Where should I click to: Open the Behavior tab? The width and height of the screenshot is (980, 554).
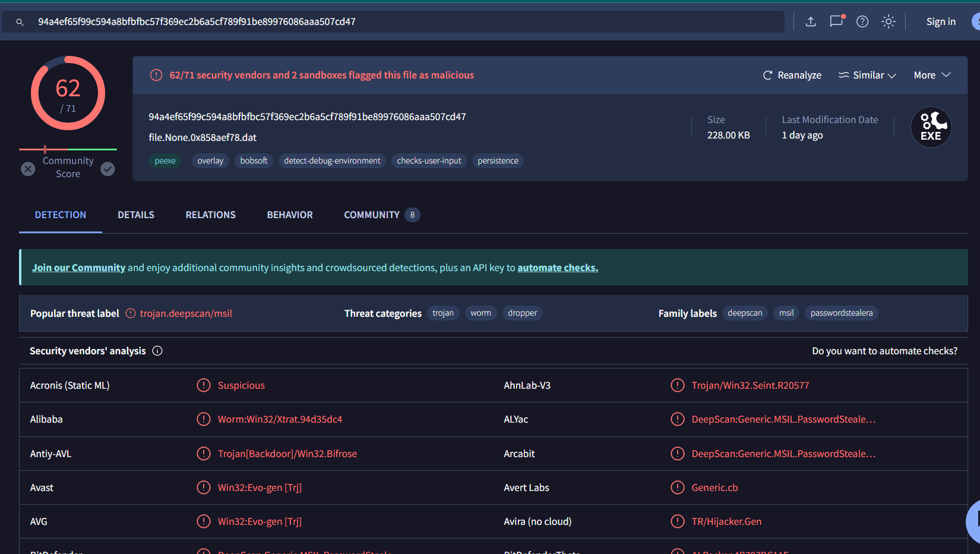pos(290,215)
